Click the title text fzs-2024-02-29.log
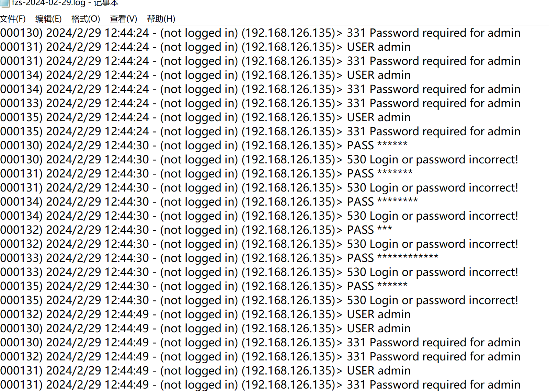The width and height of the screenshot is (549, 392). point(48,3)
